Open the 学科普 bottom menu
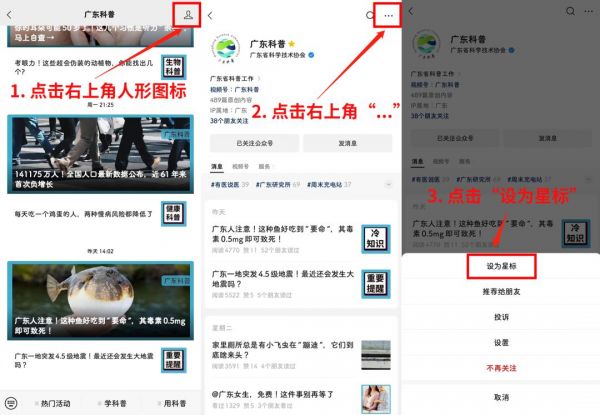The image size is (600, 415). click(112, 403)
